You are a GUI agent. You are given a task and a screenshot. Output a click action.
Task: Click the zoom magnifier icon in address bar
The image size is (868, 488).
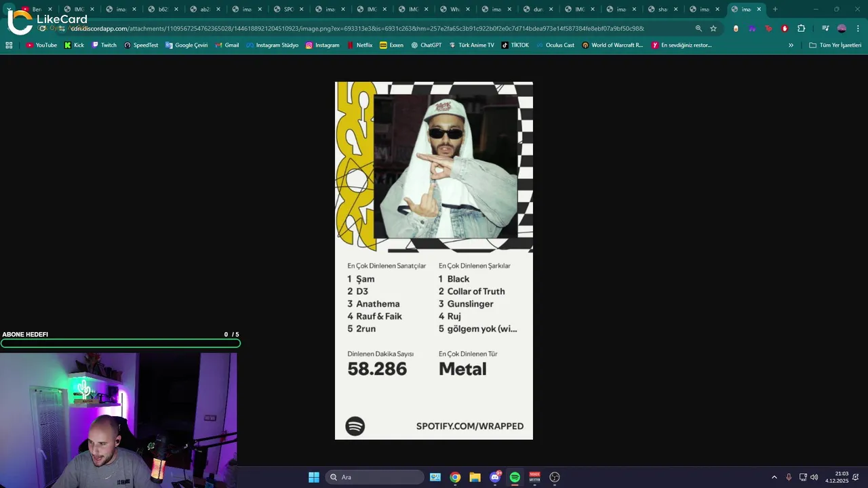[x=698, y=28]
